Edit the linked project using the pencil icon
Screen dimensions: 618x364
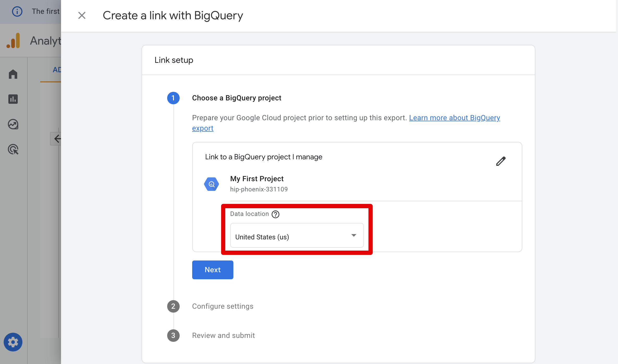tap(501, 161)
